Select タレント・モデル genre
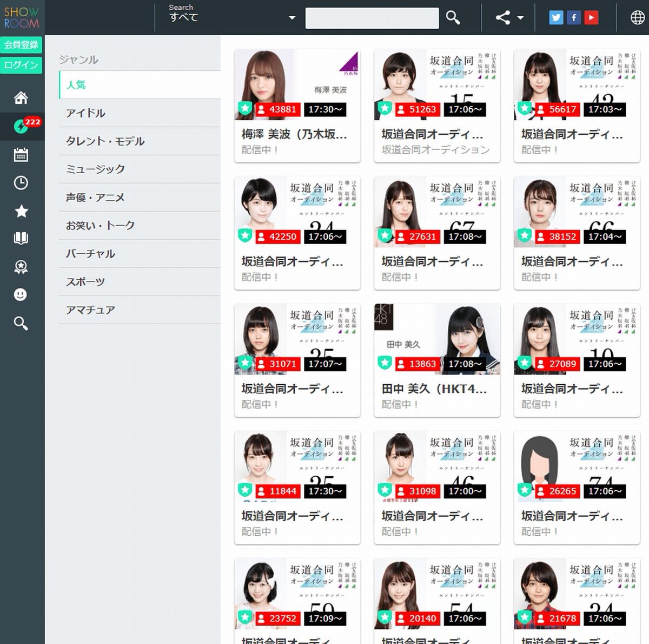649x644 pixels. 140,141
